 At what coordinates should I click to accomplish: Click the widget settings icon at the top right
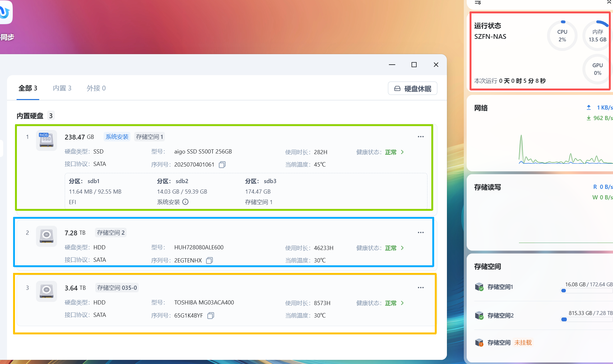point(478,3)
